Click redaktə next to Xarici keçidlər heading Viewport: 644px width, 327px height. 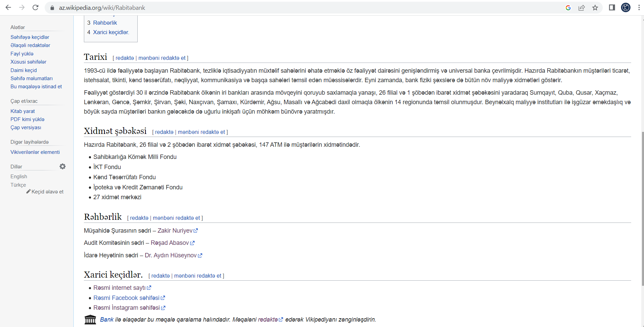pos(161,276)
